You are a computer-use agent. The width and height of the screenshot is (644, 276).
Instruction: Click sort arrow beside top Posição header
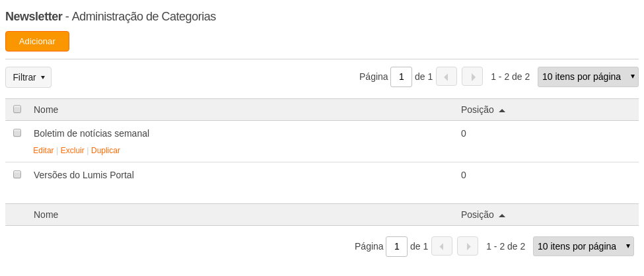(502, 110)
